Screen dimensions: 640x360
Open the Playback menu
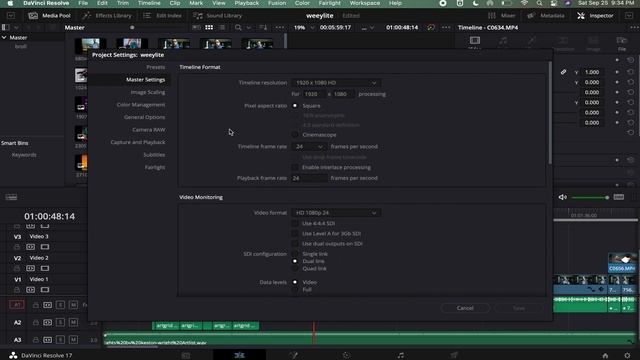tap(247, 3)
